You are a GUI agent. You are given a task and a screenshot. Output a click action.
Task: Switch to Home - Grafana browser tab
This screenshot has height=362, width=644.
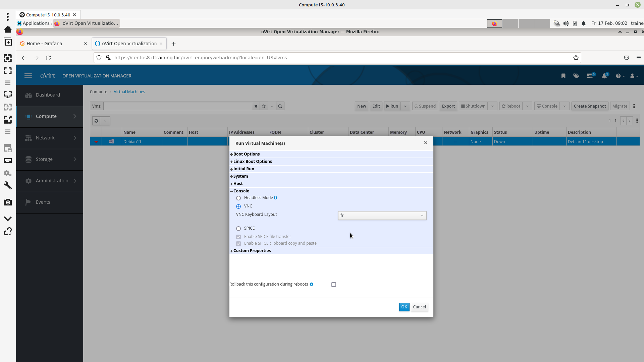pos(45,44)
